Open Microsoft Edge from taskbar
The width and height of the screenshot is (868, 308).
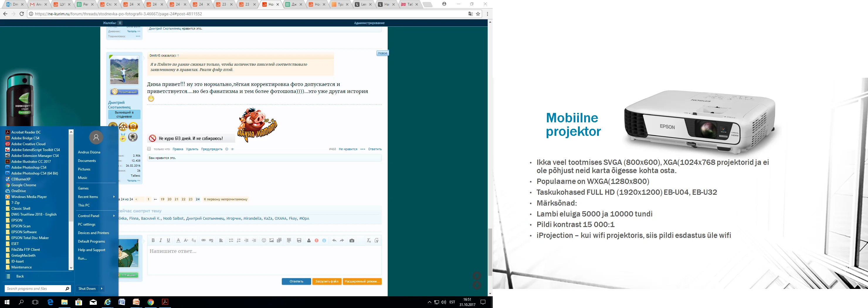(x=50, y=302)
